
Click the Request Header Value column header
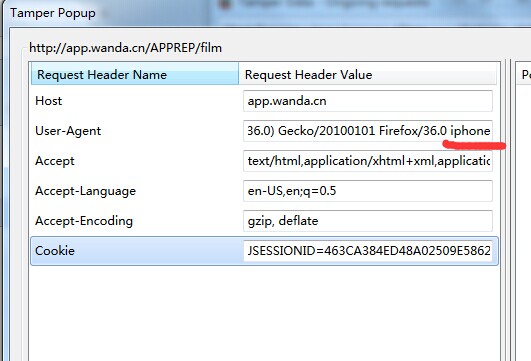(367, 74)
